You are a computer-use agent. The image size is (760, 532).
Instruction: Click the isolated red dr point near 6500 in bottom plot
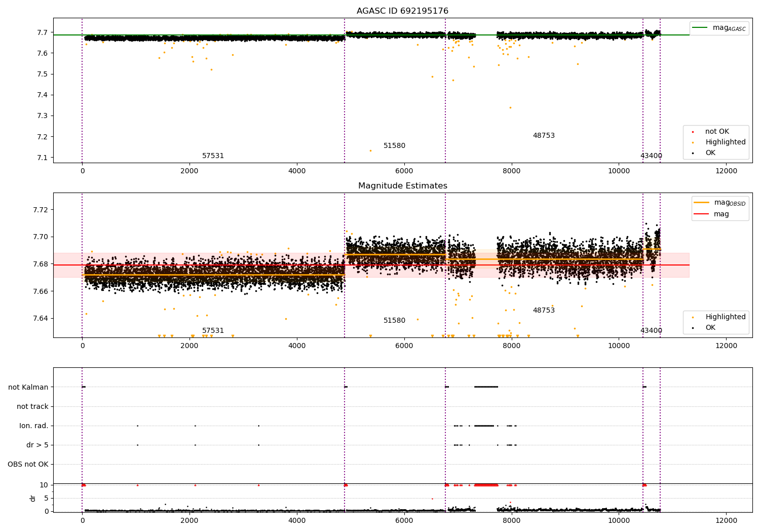[x=432, y=499]
